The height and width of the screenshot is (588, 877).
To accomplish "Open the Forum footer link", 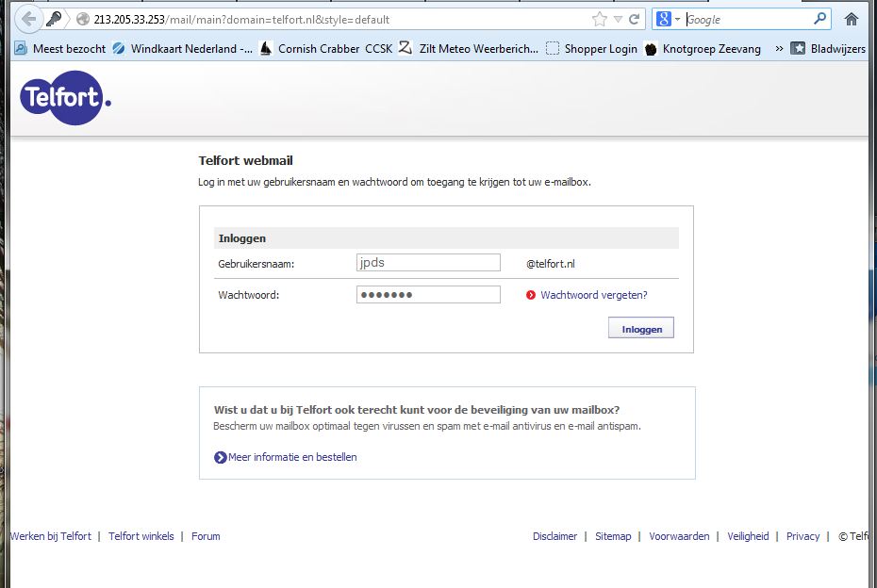I will coord(206,536).
